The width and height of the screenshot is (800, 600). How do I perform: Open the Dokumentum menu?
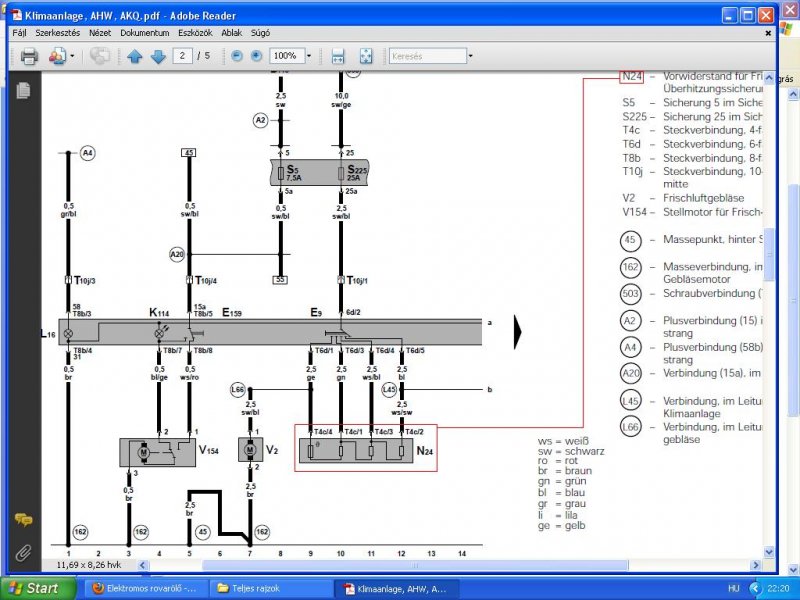click(x=145, y=33)
